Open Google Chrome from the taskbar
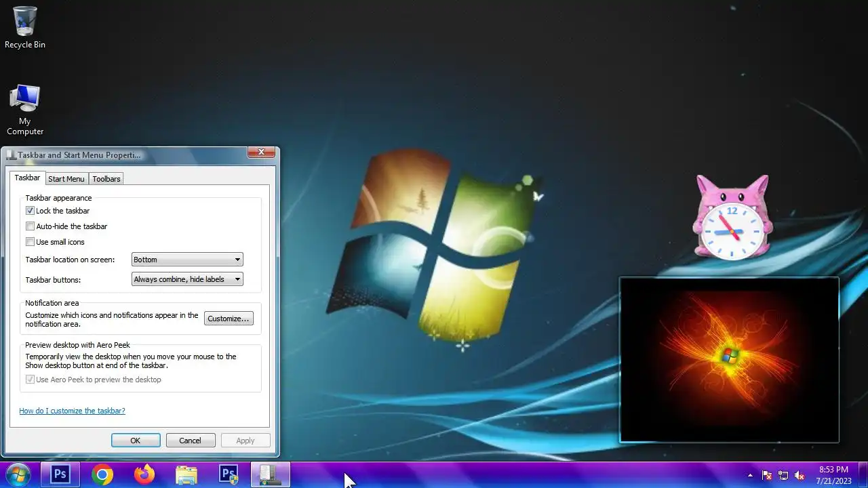 coord(102,474)
